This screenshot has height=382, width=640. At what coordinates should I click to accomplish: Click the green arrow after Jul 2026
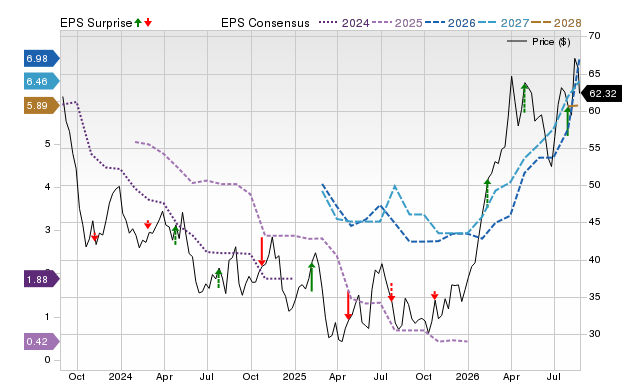tap(567, 121)
